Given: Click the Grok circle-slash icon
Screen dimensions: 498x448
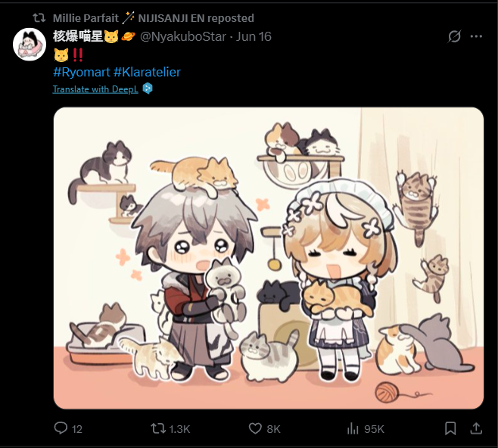Looking at the screenshot, I should tap(454, 36).
